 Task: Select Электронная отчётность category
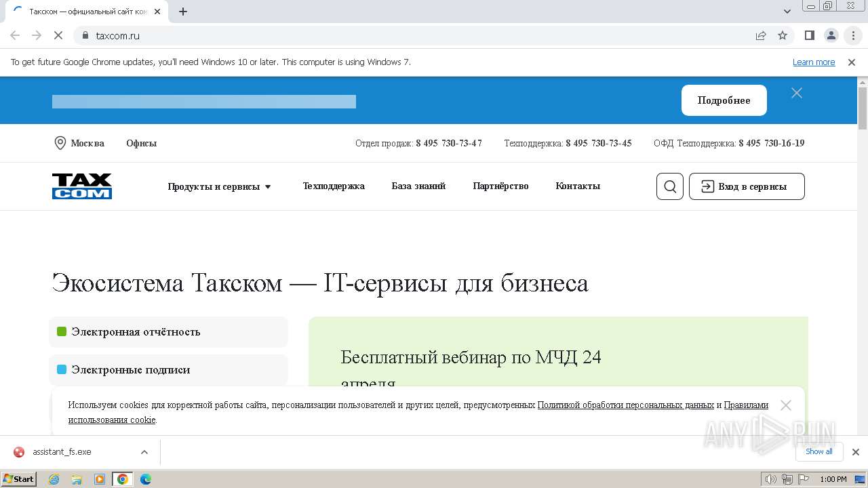click(168, 332)
